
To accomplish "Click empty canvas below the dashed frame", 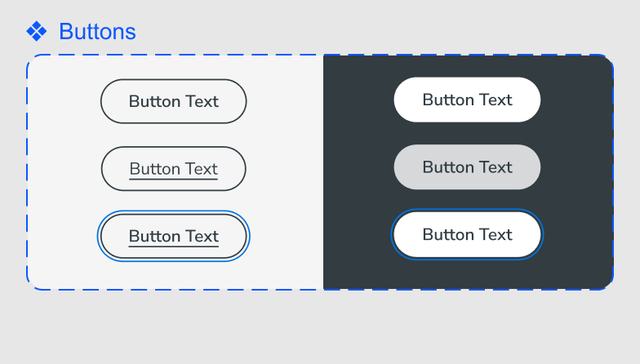I will point(320,326).
